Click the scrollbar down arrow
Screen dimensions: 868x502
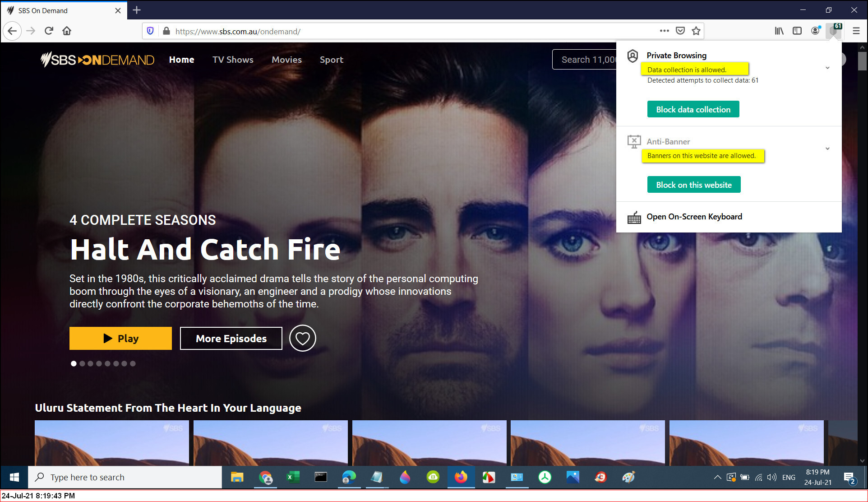point(862,461)
